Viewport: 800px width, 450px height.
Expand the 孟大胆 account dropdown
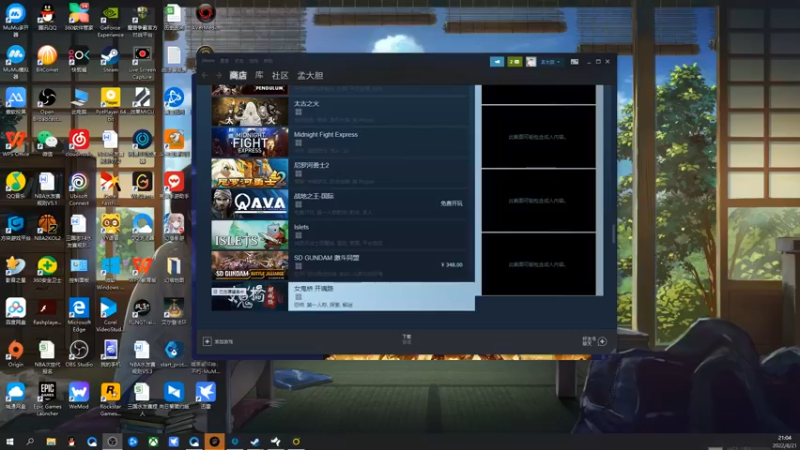[x=550, y=62]
